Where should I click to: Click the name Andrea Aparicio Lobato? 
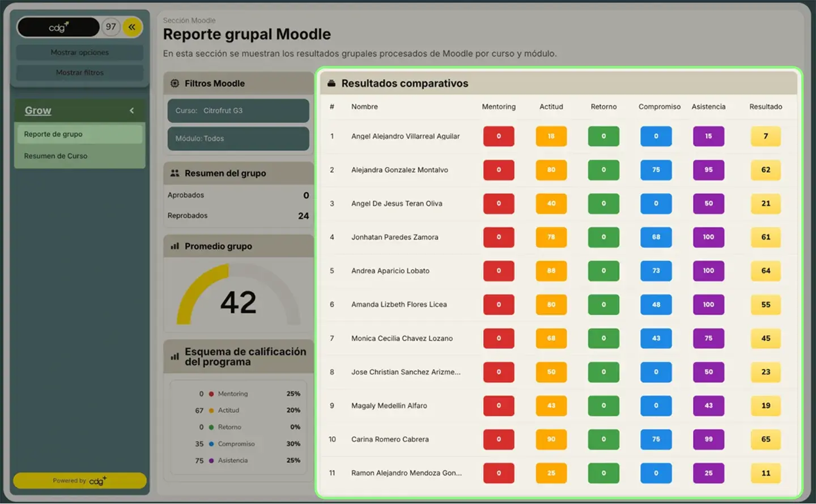(390, 271)
